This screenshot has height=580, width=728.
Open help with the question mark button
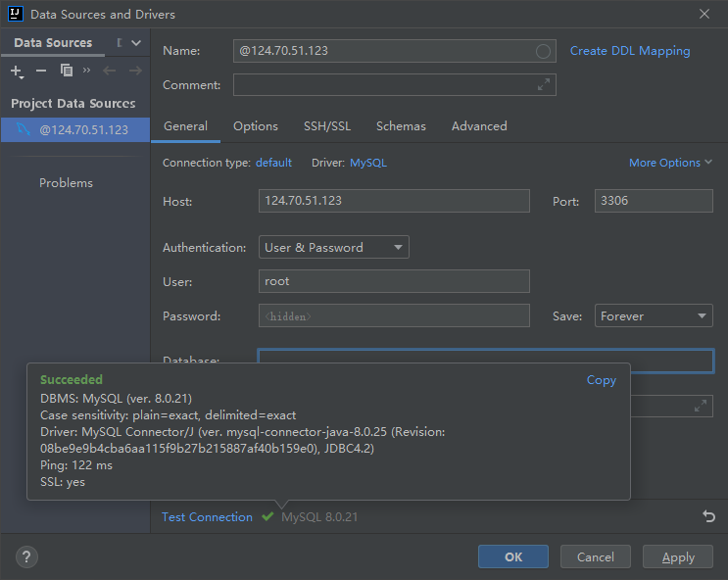(x=26, y=556)
